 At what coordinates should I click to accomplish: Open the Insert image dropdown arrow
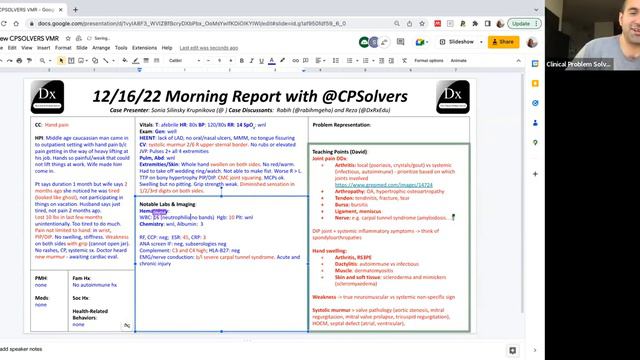coord(87,61)
